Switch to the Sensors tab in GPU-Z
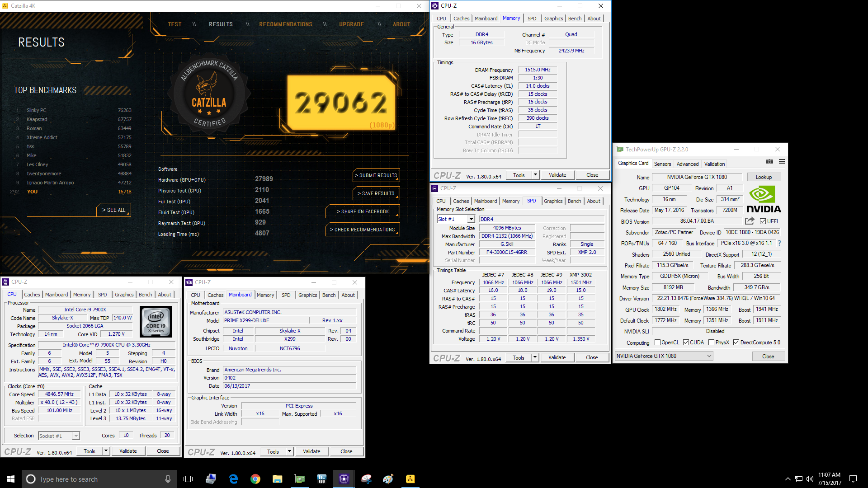Screen dimensions: 868x488 tap(662, 164)
